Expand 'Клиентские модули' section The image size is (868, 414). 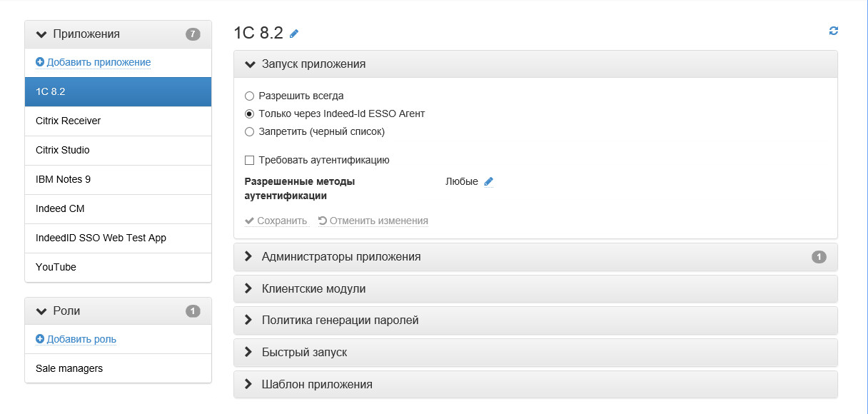point(313,288)
